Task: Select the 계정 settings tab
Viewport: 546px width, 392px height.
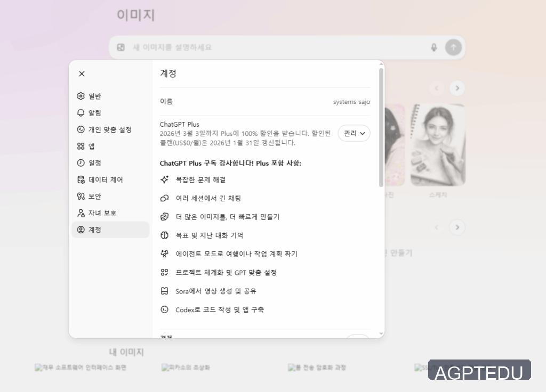Action: click(x=110, y=230)
